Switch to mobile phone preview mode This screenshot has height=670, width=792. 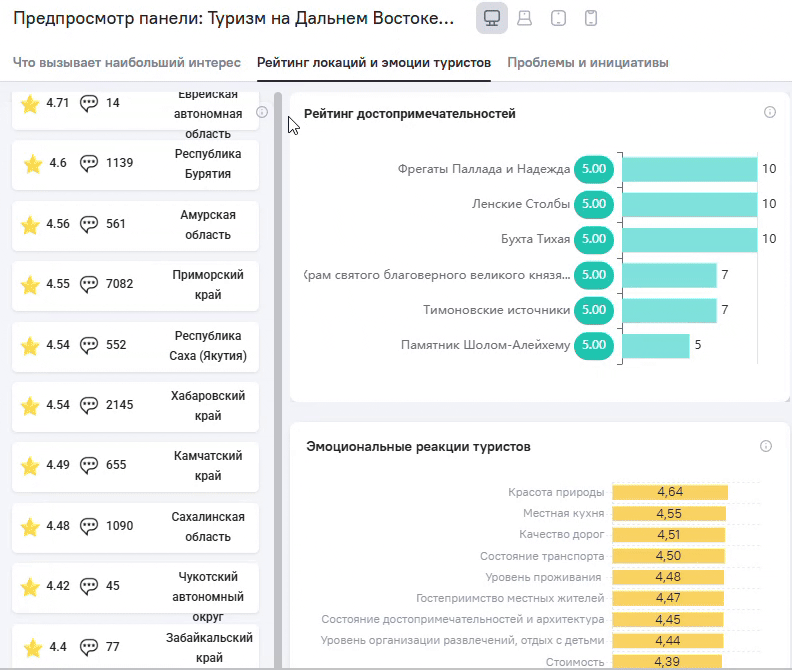pos(591,18)
